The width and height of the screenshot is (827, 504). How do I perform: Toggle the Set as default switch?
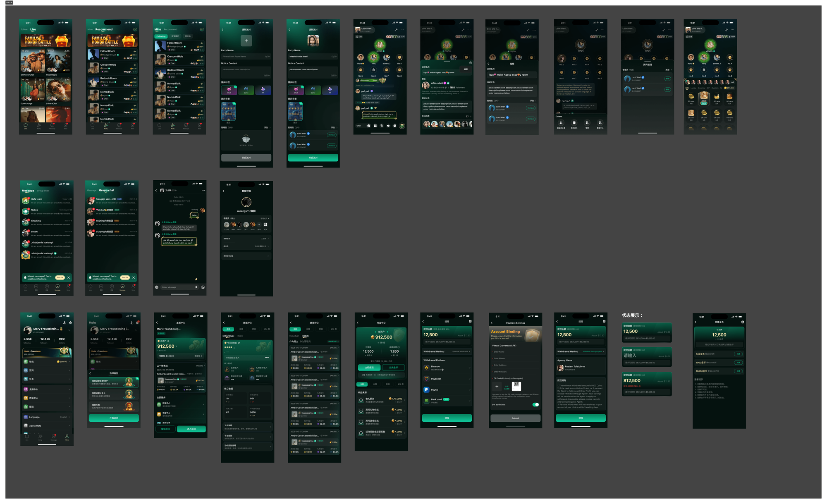point(535,405)
